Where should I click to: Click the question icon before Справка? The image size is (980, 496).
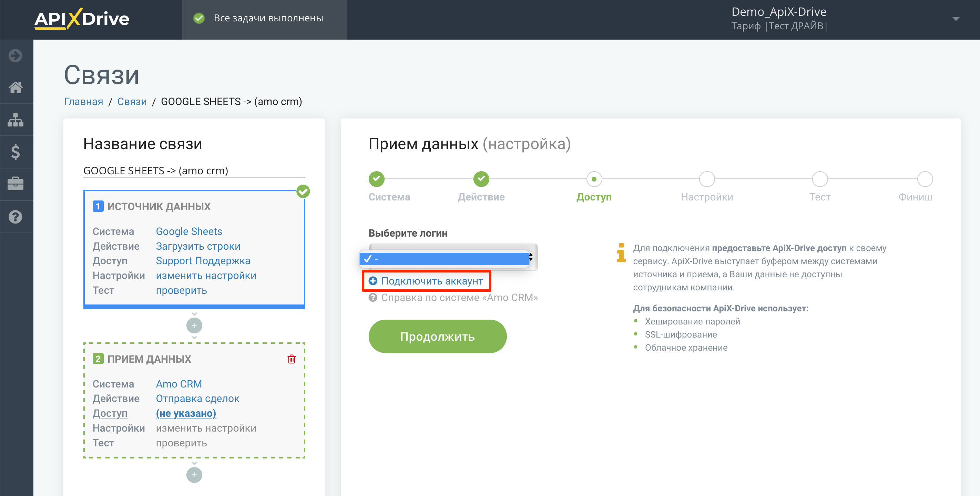click(373, 298)
